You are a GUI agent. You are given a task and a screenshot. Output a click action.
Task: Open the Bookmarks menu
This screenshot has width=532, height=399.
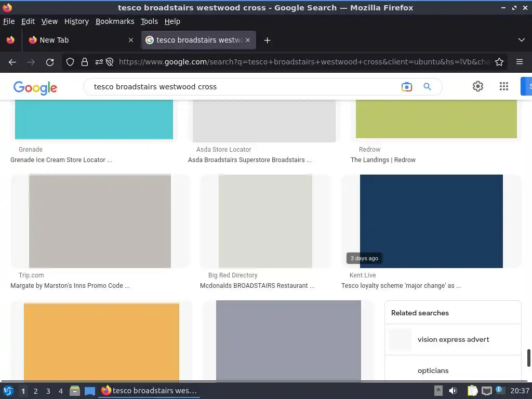pos(115,21)
